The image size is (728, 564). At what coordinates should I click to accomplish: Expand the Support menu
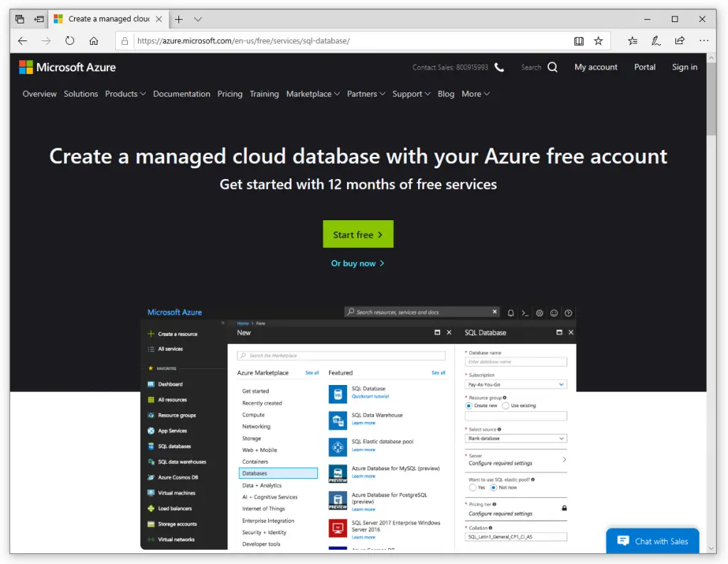[x=412, y=94]
